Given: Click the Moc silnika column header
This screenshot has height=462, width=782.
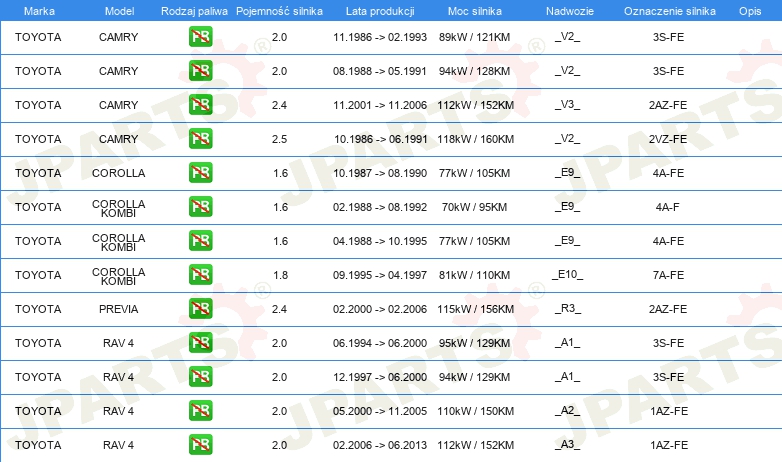Looking at the screenshot, I should click(475, 11).
